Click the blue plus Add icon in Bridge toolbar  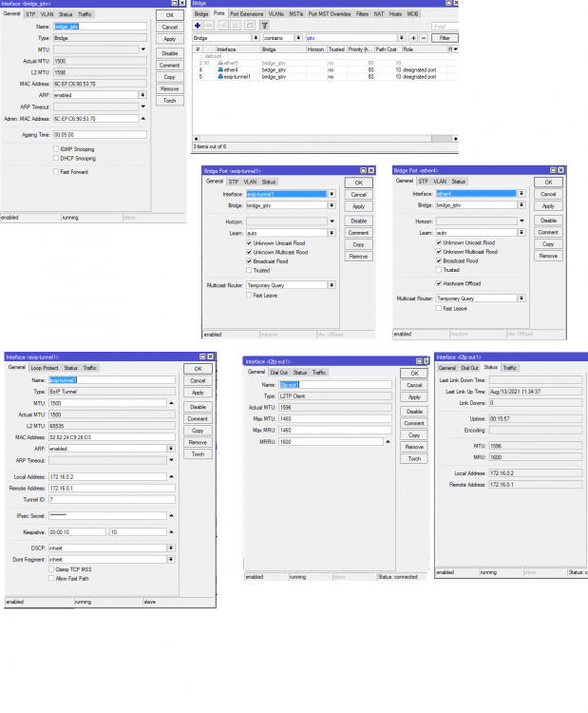point(198,26)
